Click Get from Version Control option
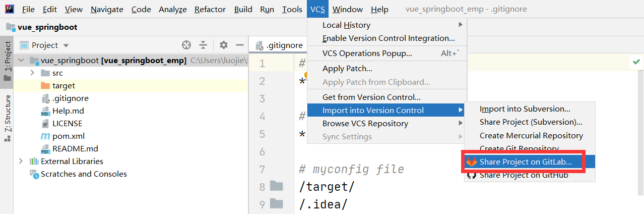Screen dimensions: 644x214 [x=371, y=97]
